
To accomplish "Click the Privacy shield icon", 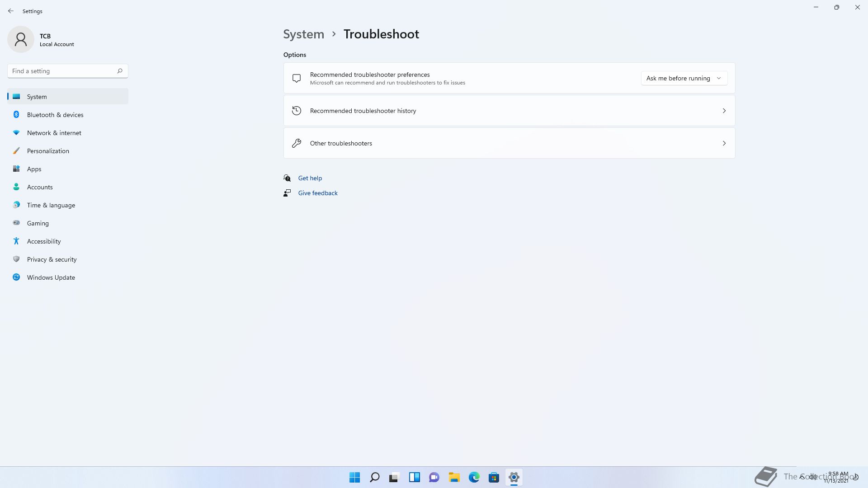I will 16,259.
